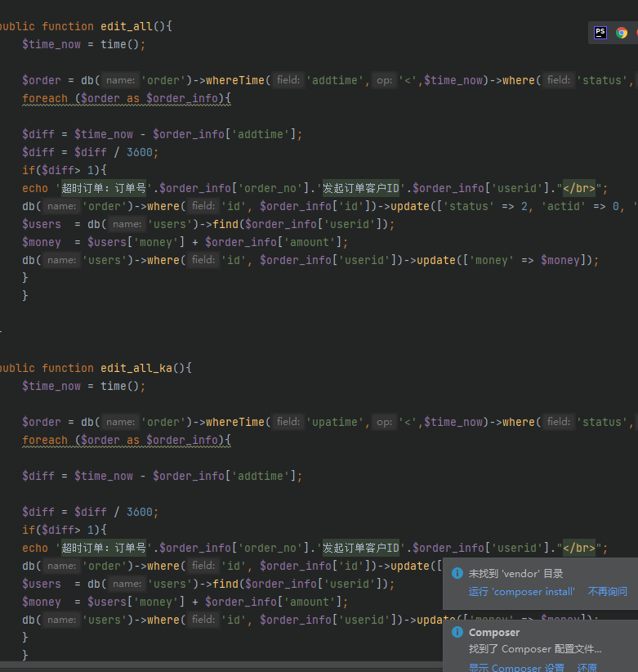The height and width of the screenshot is (672, 638).
Task: Click 还原 link in Composer notification
Action: click(587, 667)
